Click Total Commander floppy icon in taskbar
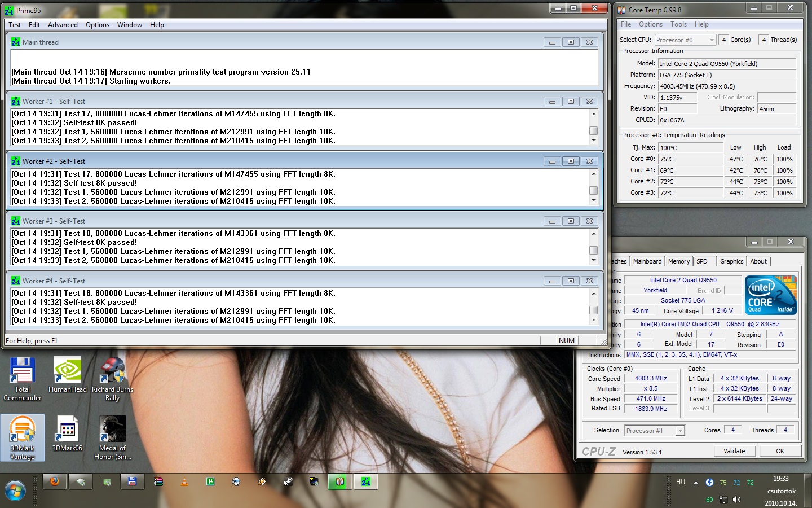 (x=133, y=481)
